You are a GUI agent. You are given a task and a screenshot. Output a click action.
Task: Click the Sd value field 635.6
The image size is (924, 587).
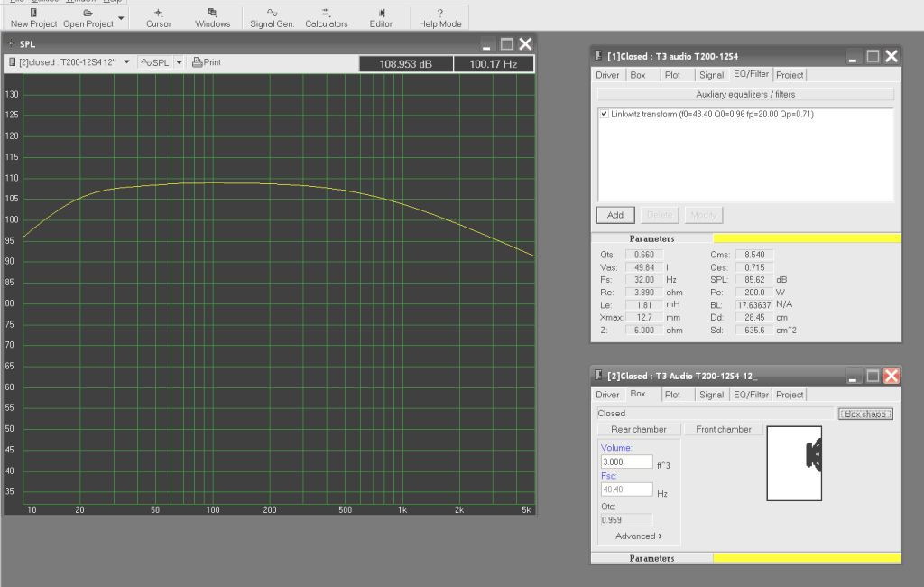(x=753, y=331)
